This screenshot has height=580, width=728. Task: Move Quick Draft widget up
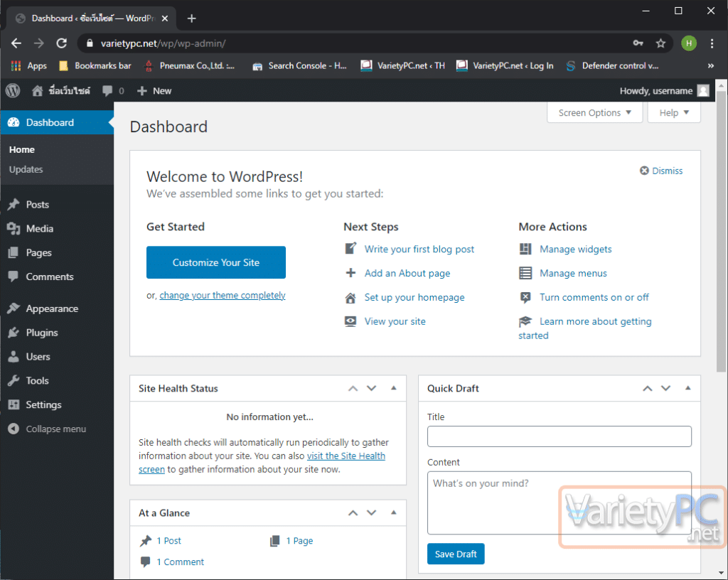tap(647, 388)
